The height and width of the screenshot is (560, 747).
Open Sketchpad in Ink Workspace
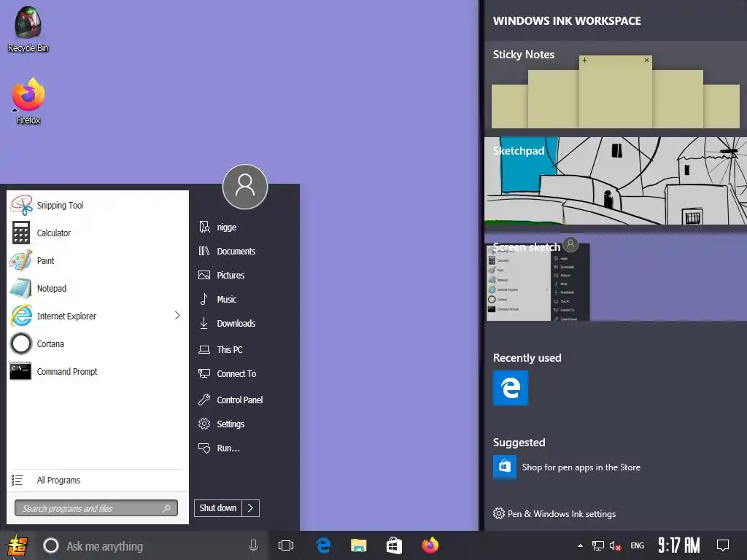(616, 181)
